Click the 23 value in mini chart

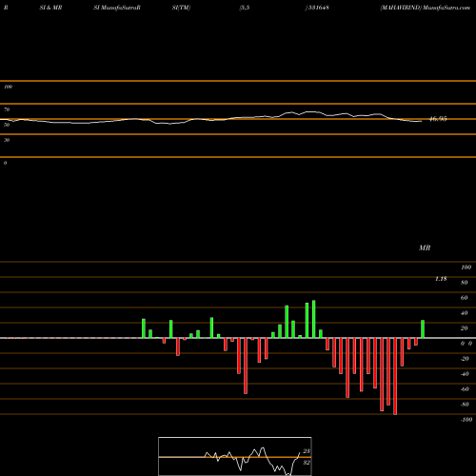[307, 451]
